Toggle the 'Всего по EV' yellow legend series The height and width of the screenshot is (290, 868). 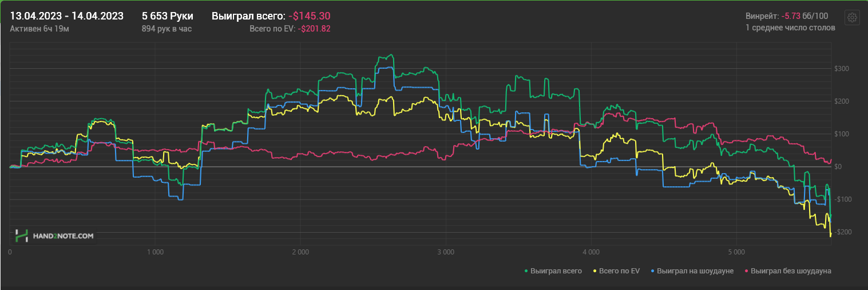tap(617, 271)
